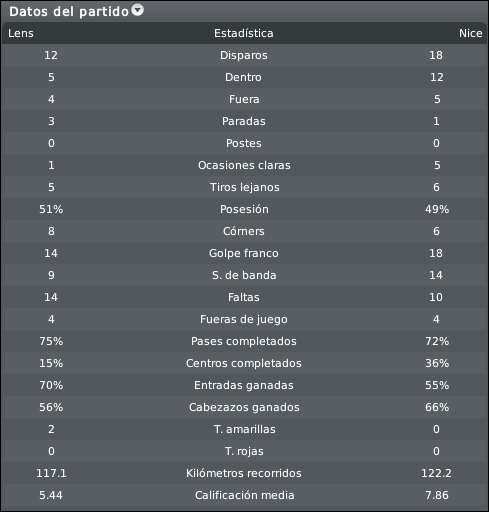Screen dimensions: 489x512
Task: Select the Ocasiones claras row
Action: pyautogui.click(x=244, y=165)
